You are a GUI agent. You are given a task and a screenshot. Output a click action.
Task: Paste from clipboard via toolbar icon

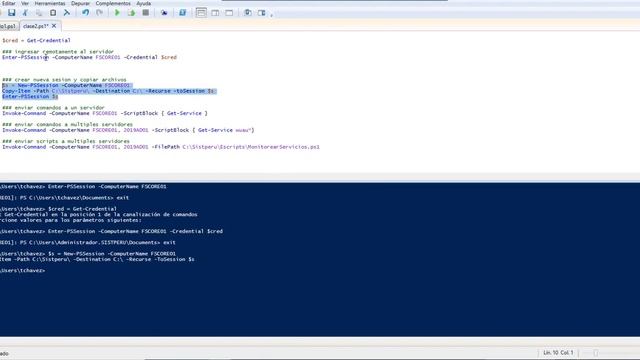53,13
